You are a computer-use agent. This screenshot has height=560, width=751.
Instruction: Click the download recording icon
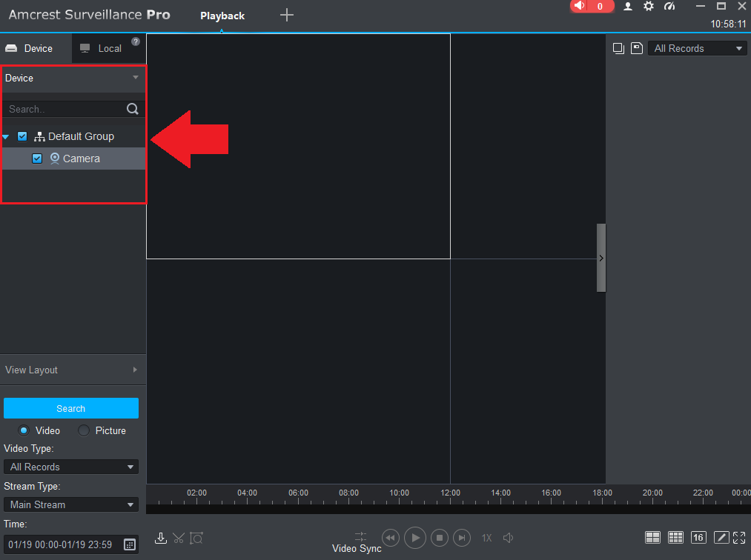[x=161, y=538]
